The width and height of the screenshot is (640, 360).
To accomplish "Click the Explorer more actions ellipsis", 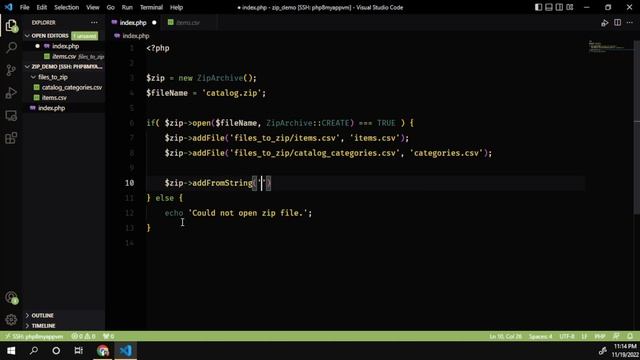I will 94,22.
